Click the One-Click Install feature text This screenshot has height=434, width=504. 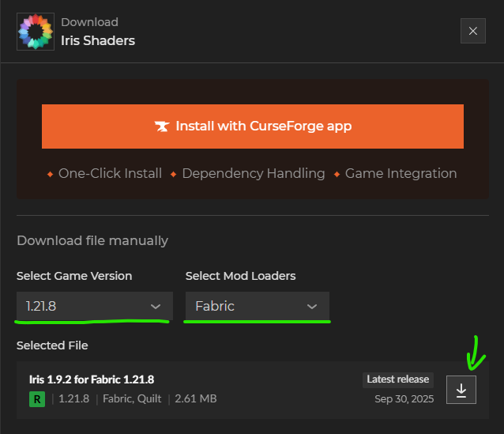click(110, 173)
